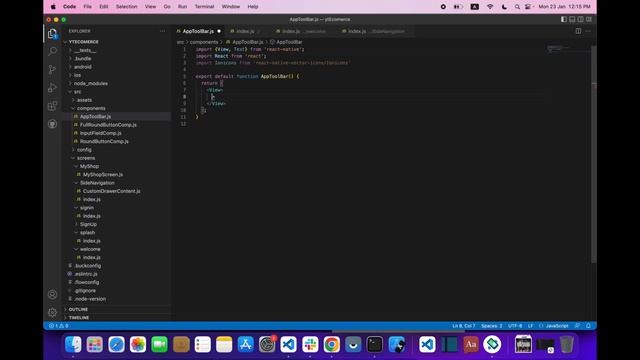Expand the OUTLINE section

78,309
